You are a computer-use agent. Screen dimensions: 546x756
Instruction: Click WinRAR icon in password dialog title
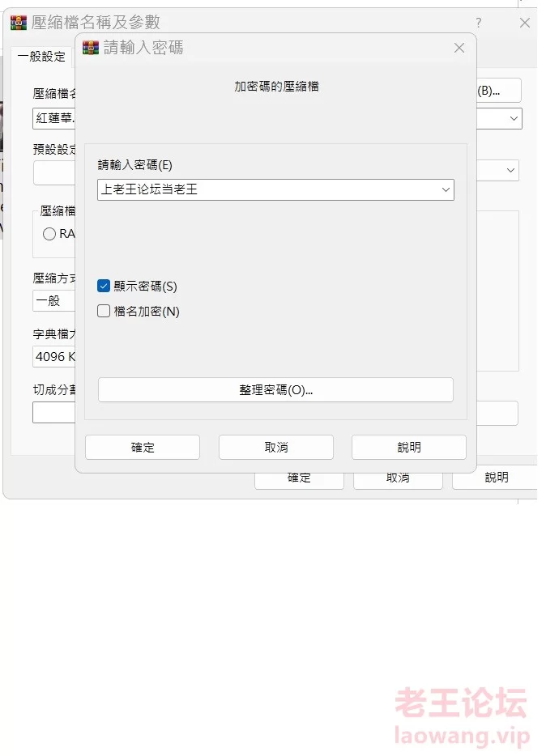coord(91,48)
